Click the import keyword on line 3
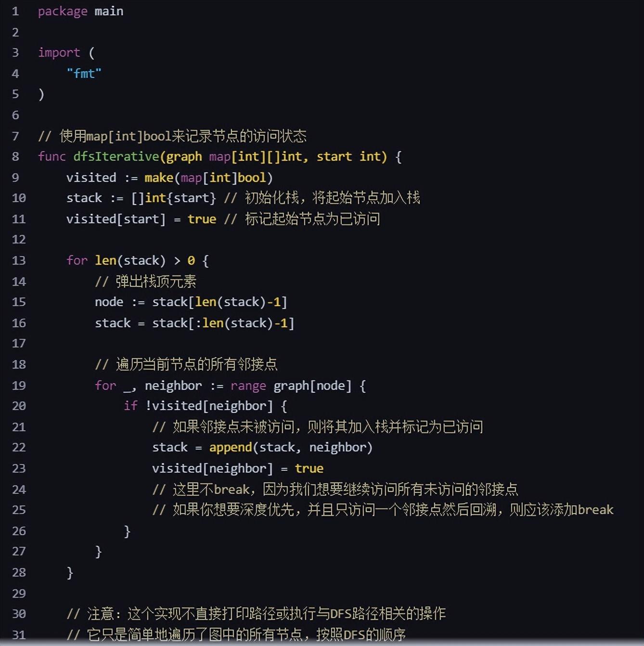This screenshot has width=644, height=646. tap(59, 52)
